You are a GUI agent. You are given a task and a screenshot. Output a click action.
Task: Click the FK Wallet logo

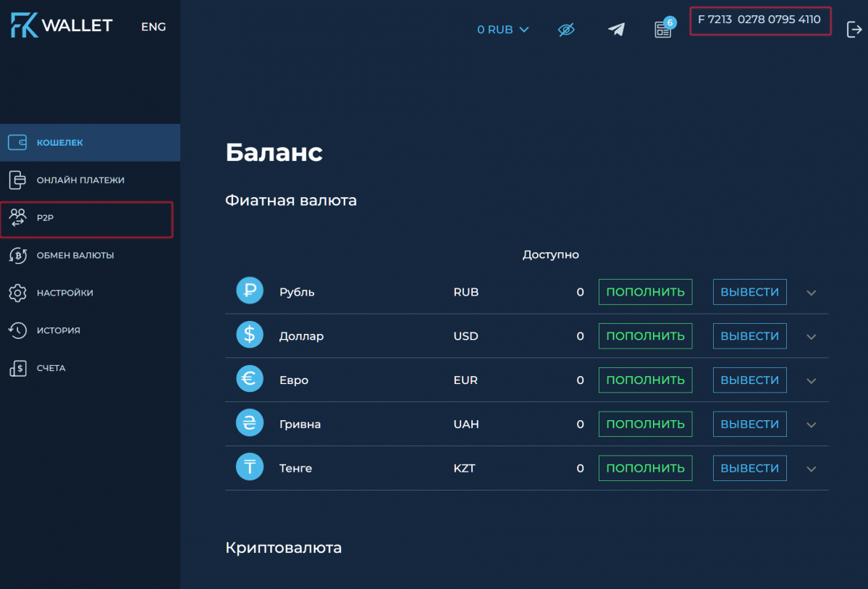point(62,26)
